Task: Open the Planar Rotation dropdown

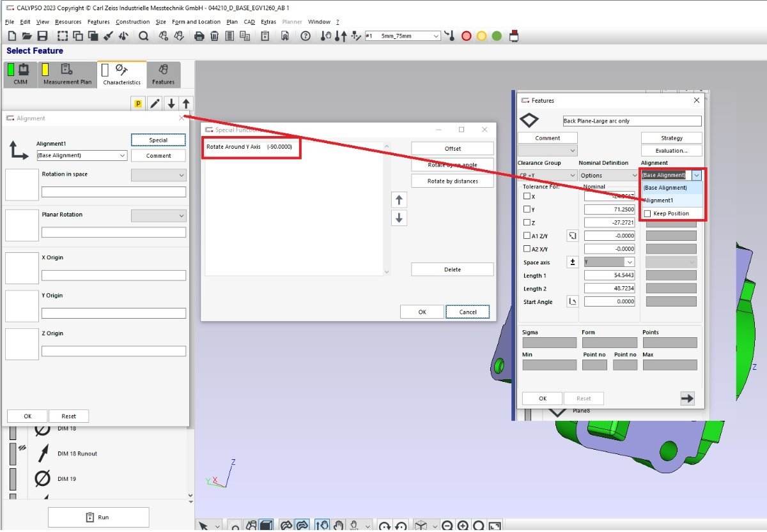Action: tap(159, 216)
